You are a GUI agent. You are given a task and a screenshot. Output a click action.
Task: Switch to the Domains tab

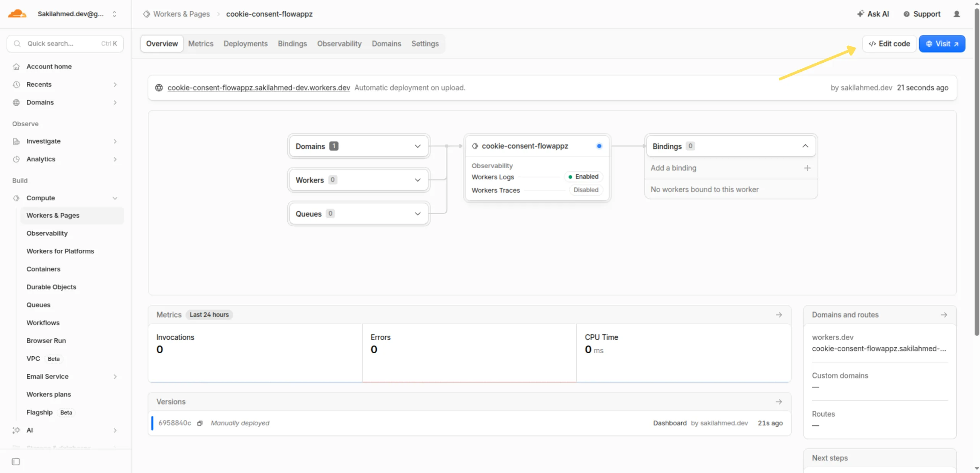[386, 44]
